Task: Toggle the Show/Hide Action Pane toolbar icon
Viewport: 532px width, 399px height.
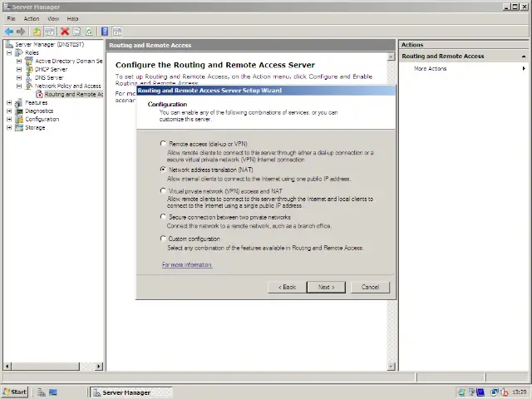Action: pos(117,32)
